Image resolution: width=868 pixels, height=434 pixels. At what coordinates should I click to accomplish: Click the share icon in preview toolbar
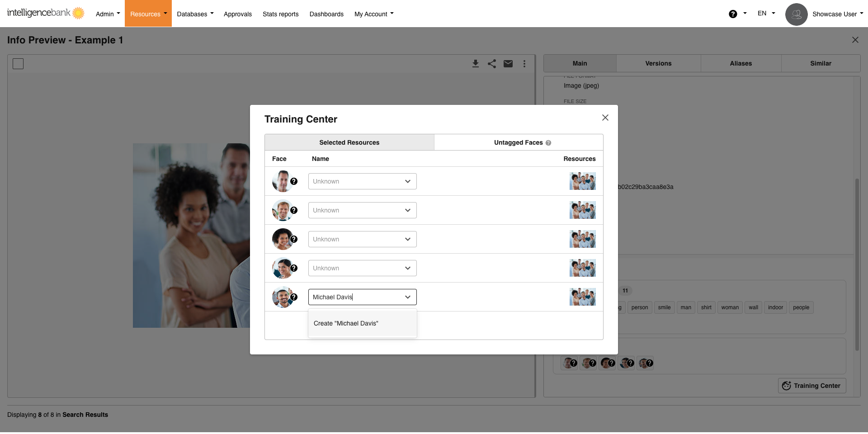(492, 64)
